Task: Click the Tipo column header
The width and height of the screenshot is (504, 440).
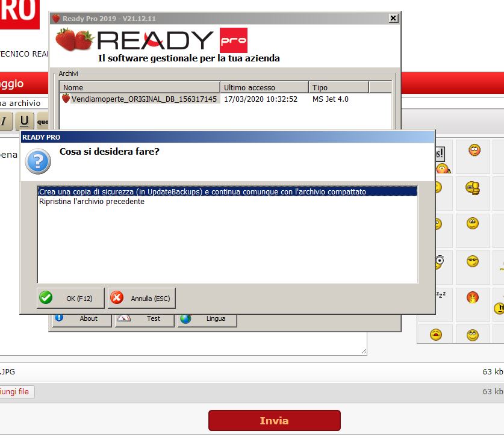Action: [x=339, y=87]
